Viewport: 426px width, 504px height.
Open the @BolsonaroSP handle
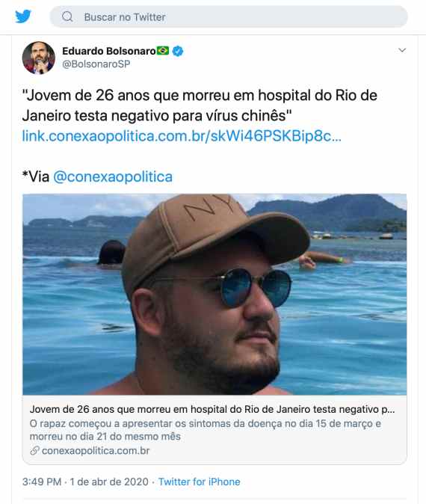pos(96,64)
